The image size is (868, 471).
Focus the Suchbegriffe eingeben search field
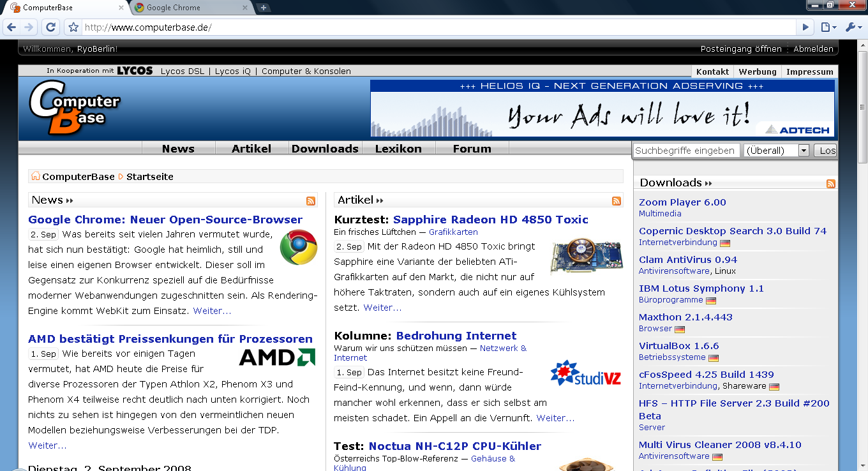[687, 151]
